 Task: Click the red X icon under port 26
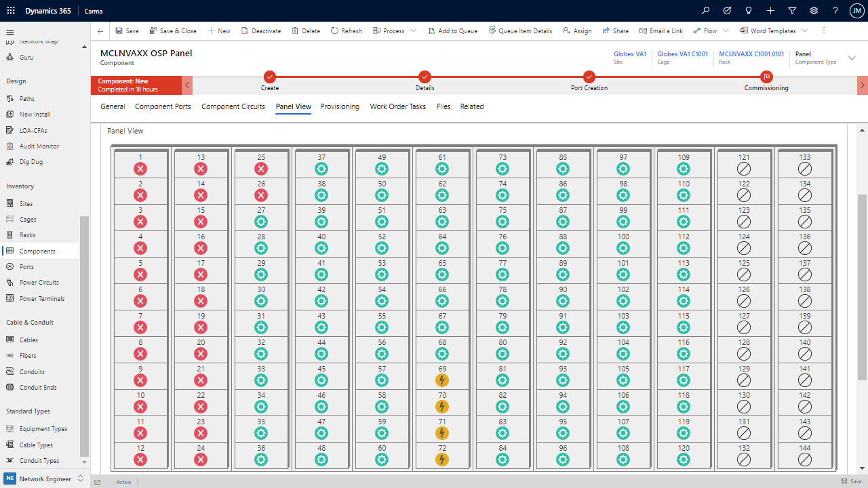[x=261, y=195]
